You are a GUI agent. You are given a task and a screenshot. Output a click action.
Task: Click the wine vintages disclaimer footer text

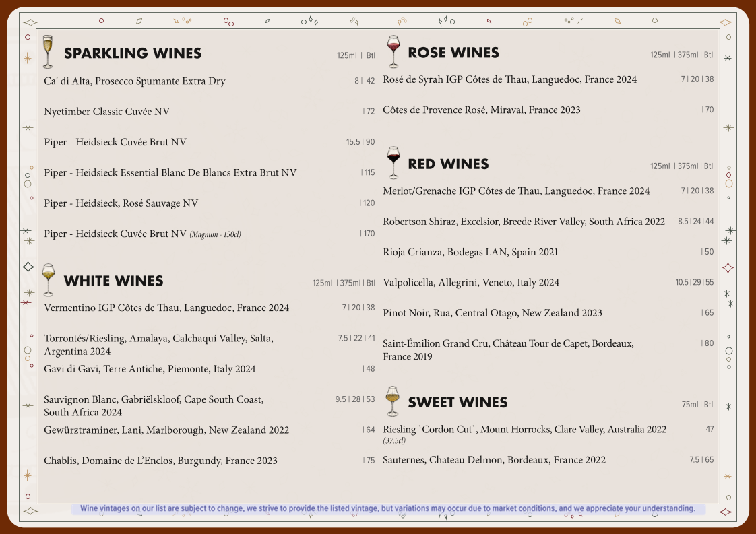[x=387, y=508]
